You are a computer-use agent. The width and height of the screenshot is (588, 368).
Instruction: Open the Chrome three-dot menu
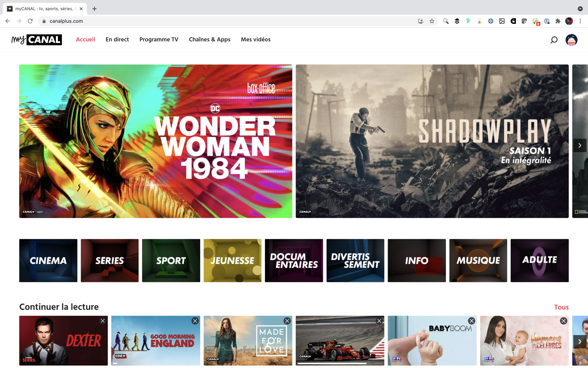click(x=580, y=21)
